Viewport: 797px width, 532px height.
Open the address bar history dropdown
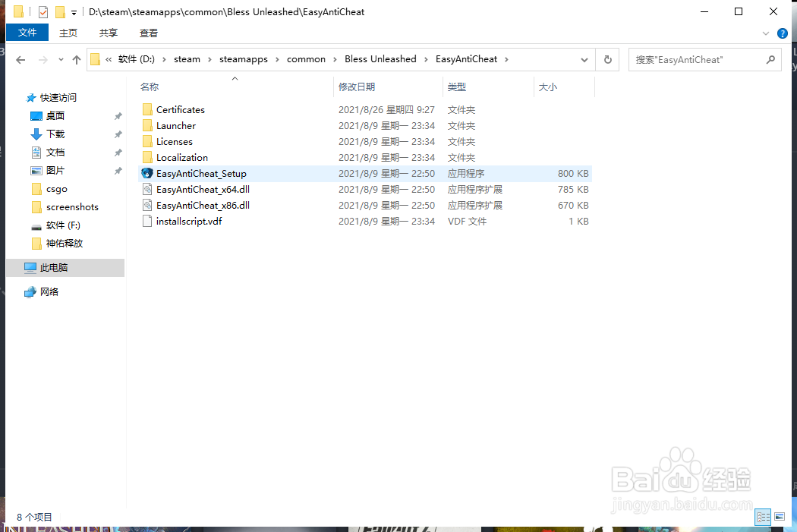(x=584, y=59)
